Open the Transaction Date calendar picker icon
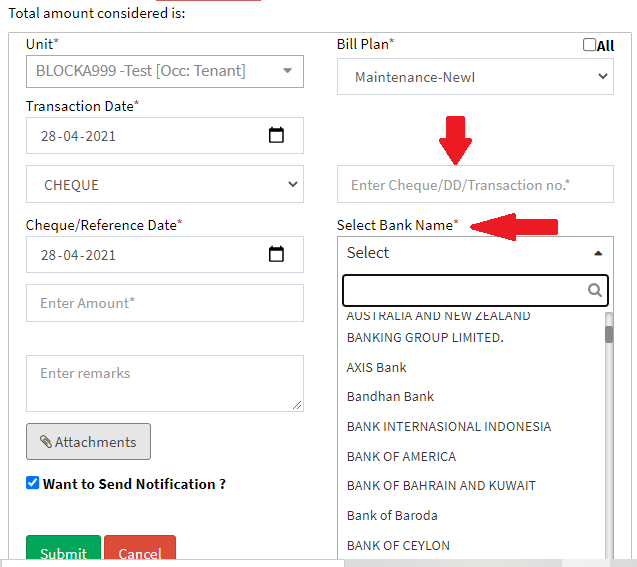The height and width of the screenshot is (567, 637). tap(277, 136)
